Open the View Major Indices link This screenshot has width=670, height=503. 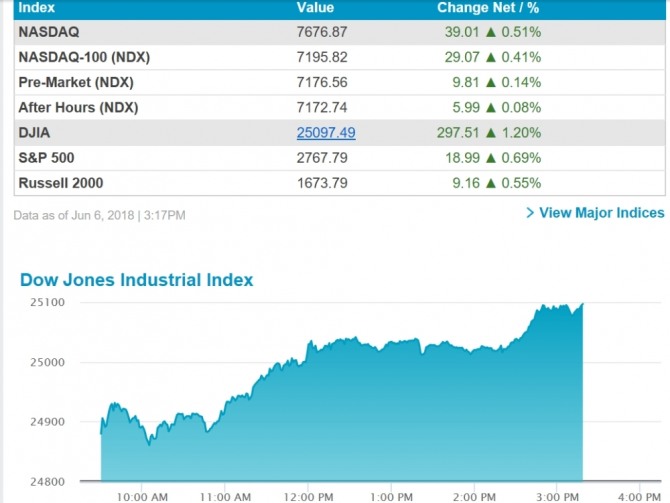[x=601, y=213]
